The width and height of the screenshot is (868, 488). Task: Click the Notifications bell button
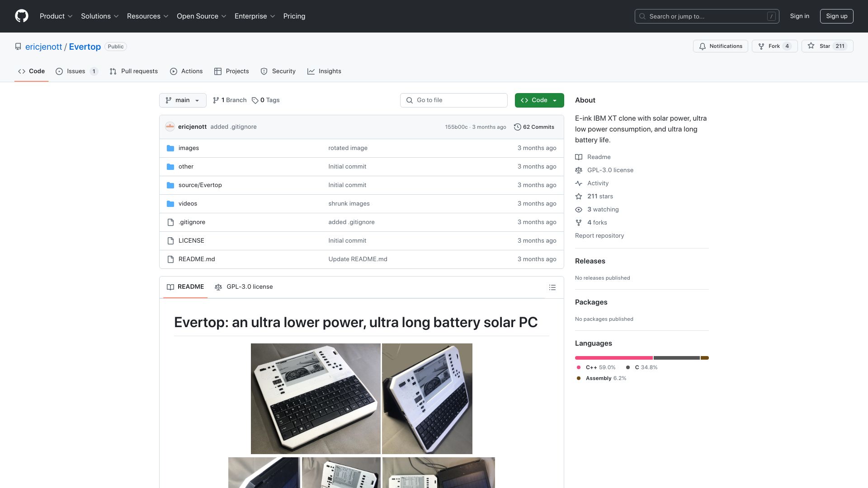pos(721,46)
